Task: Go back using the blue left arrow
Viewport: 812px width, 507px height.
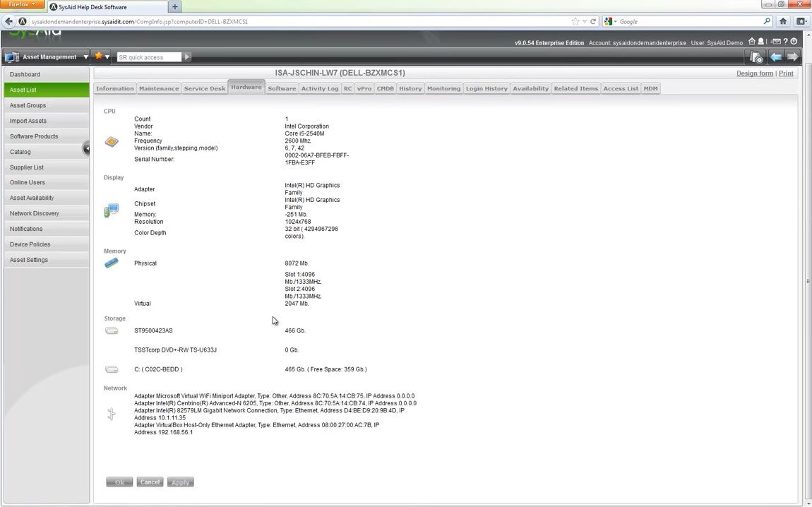Action: coord(776,56)
